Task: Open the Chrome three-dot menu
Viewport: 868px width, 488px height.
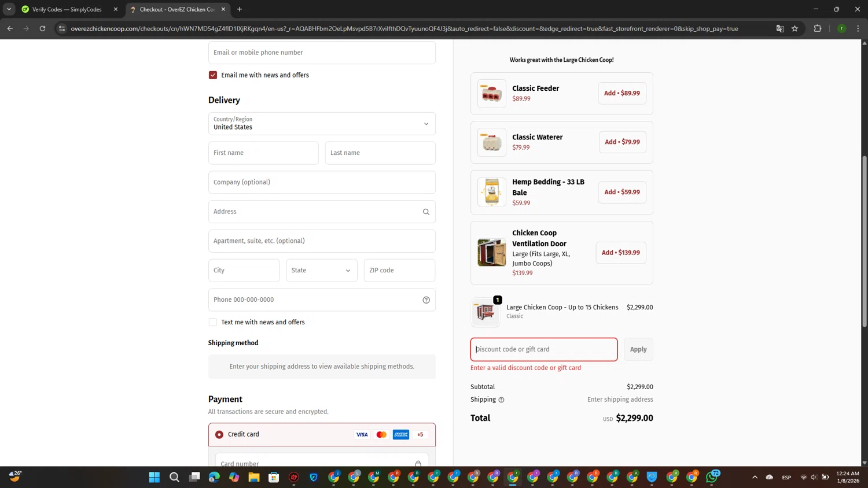Action: [858, 28]
